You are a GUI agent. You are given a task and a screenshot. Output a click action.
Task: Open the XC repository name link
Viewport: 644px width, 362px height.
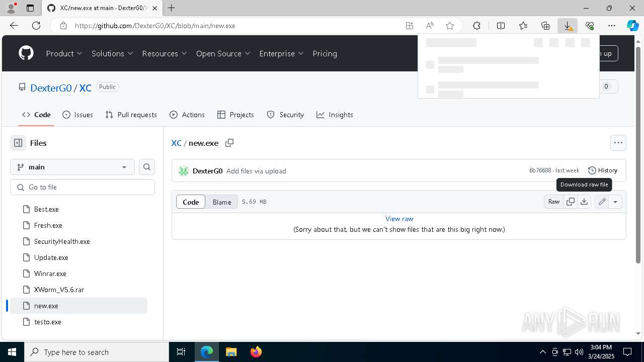click(86, 87)
